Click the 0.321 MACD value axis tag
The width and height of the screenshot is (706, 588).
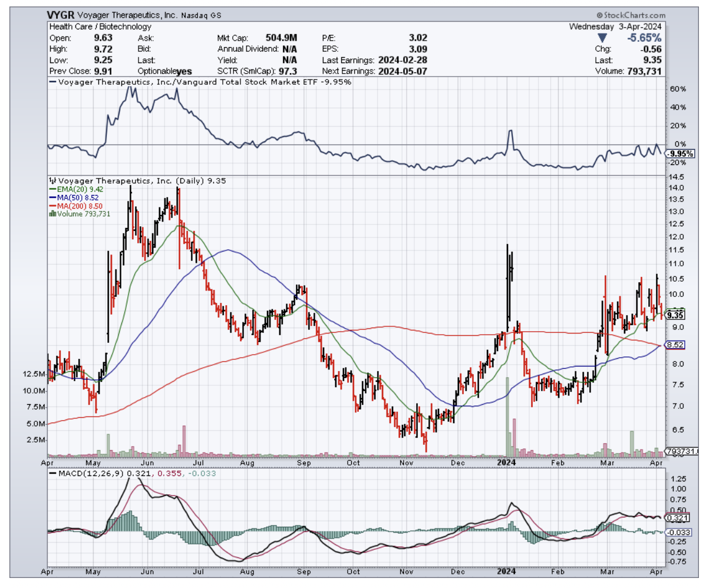(675, 518)
